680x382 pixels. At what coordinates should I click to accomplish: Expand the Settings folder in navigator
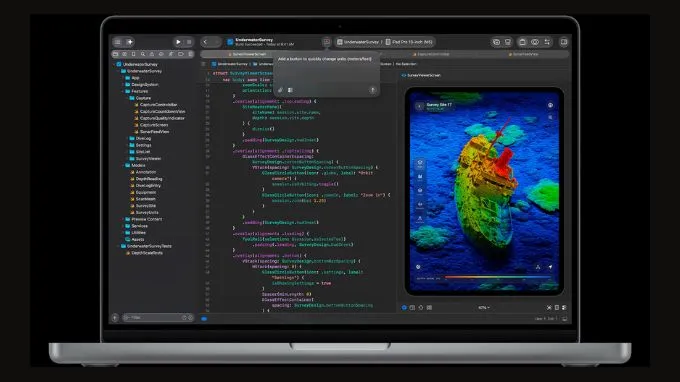[127, 145]
